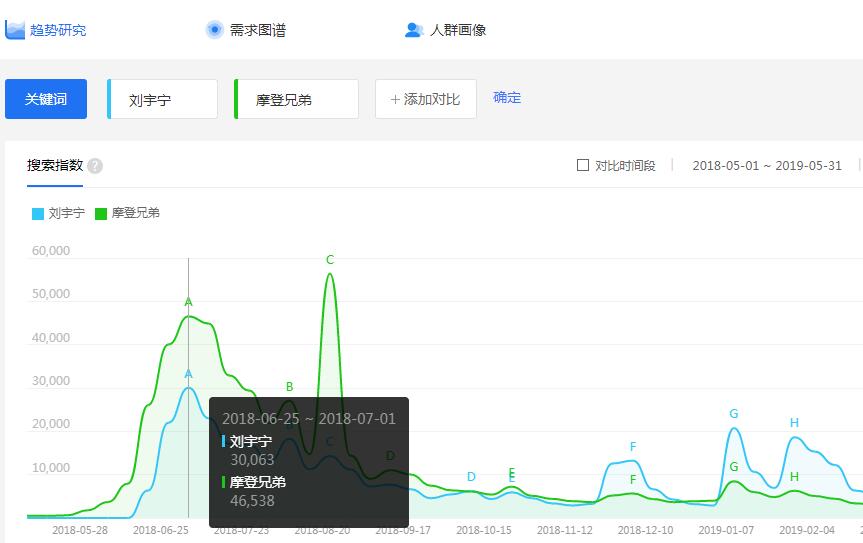Click the blue G marker on chart

734,414
